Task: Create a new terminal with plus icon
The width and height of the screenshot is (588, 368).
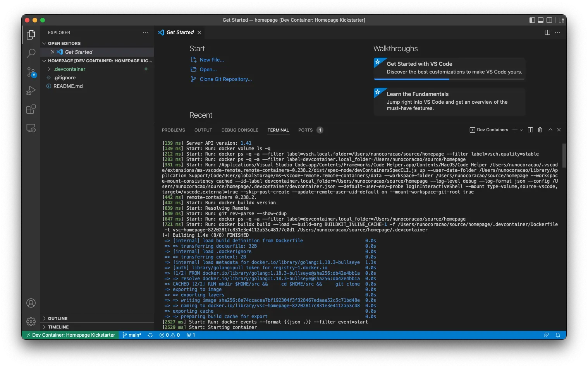Action: [x=515, y=130]
